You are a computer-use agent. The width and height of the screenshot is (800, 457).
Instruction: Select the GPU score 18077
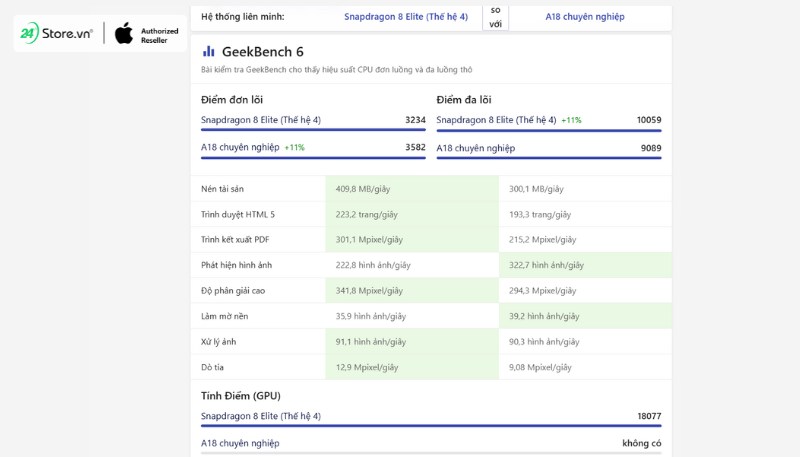coord(649,416)
